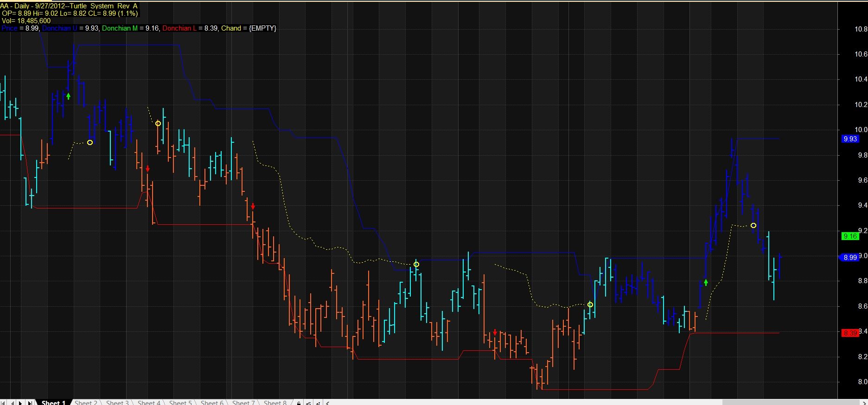Screen dimensions: 868x405
Task: Click the 'Donchian M = 9.16' legend entry
Action: tap(130, 28)
